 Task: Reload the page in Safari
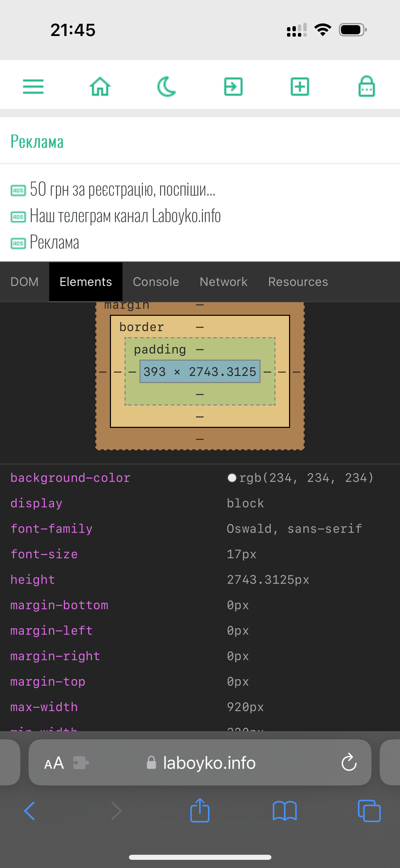(349, 763)
